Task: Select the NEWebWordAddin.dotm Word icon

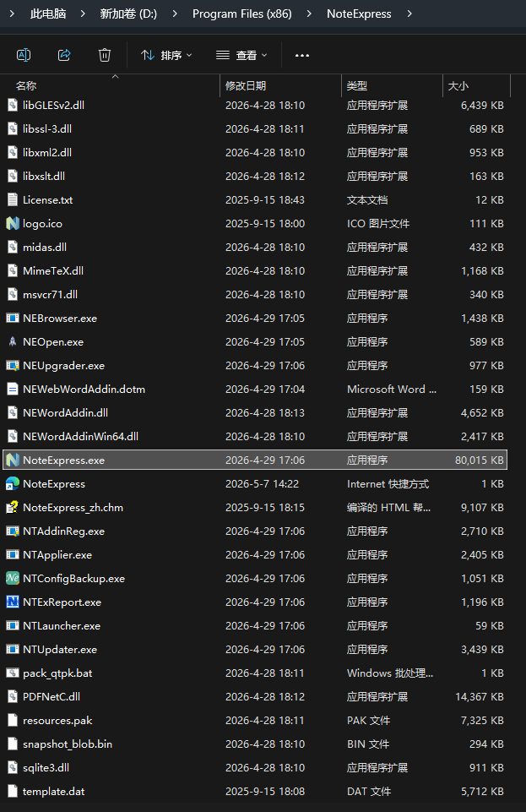Action: (13, 390)
